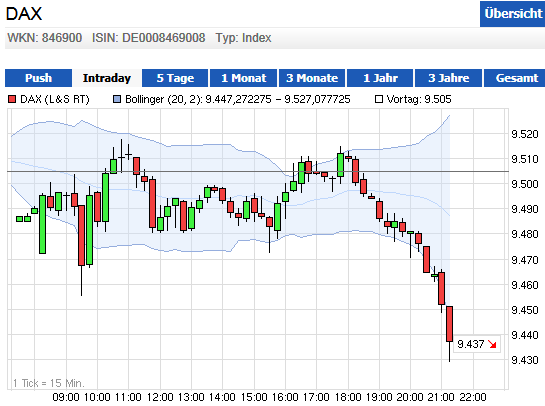
Task: Click the white Vortag legend swatch
Action: point(379,99)
